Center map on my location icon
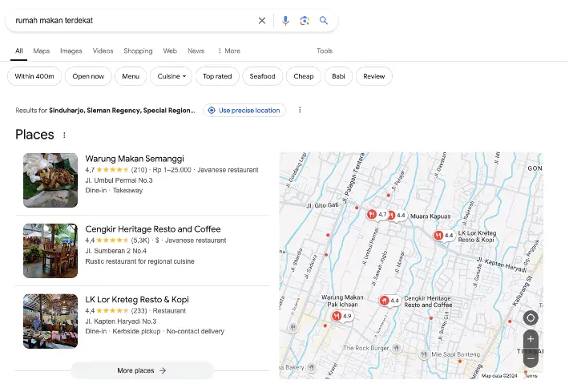 click(x=531, y=318)
